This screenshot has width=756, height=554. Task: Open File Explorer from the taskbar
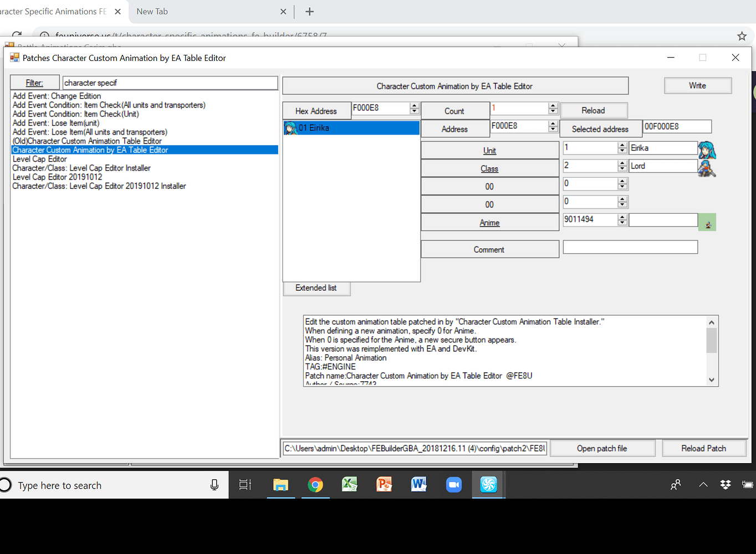pos(281,485)
